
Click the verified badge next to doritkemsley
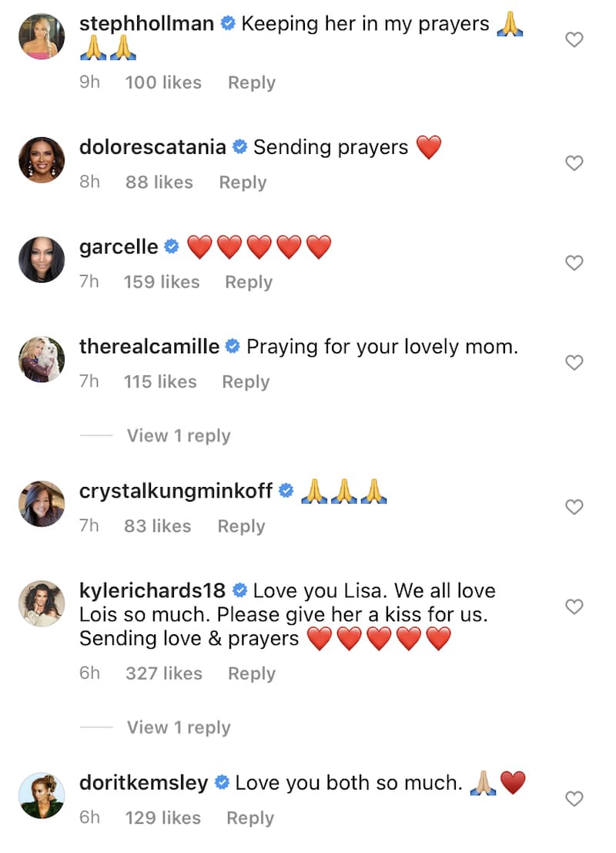click(x=221, y=782)
